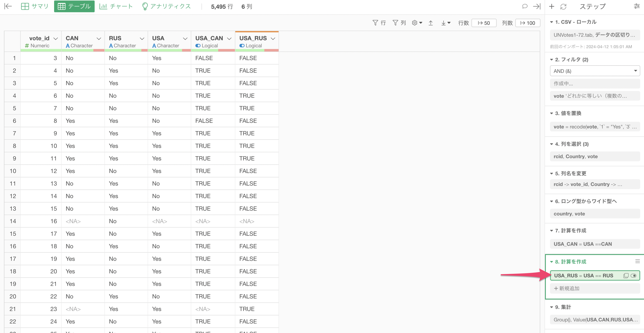This screenshot has height=333, width=644.
Task: Click row number 10 header
Action: click(13, 171)
